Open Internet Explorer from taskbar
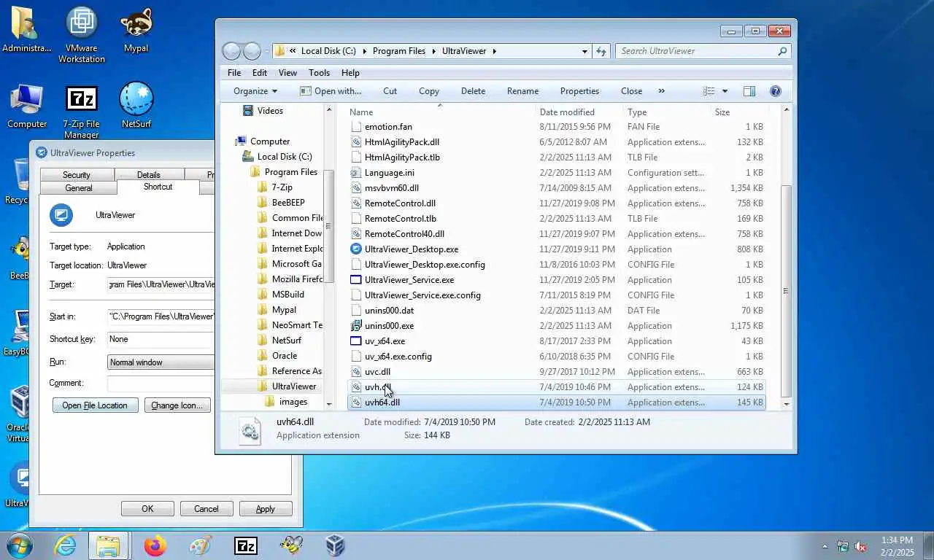934x560 pixels. pyautogui.click(x=65, y=545)
